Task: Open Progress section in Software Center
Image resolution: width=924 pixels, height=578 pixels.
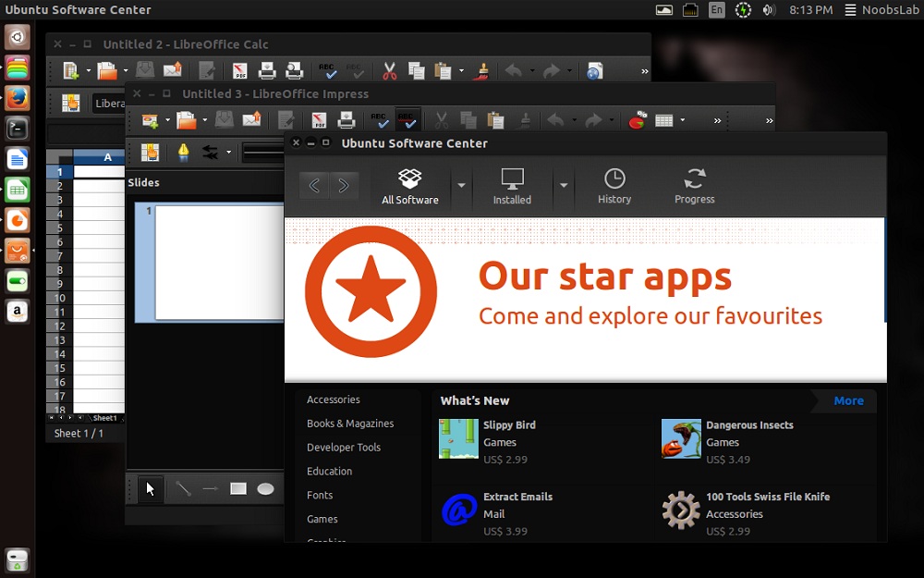Action: [x=694, y=187]
